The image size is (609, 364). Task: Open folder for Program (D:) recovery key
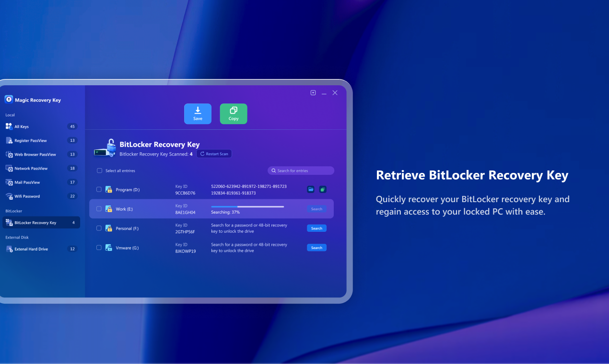pyautogui.click(x=311, y=189)
